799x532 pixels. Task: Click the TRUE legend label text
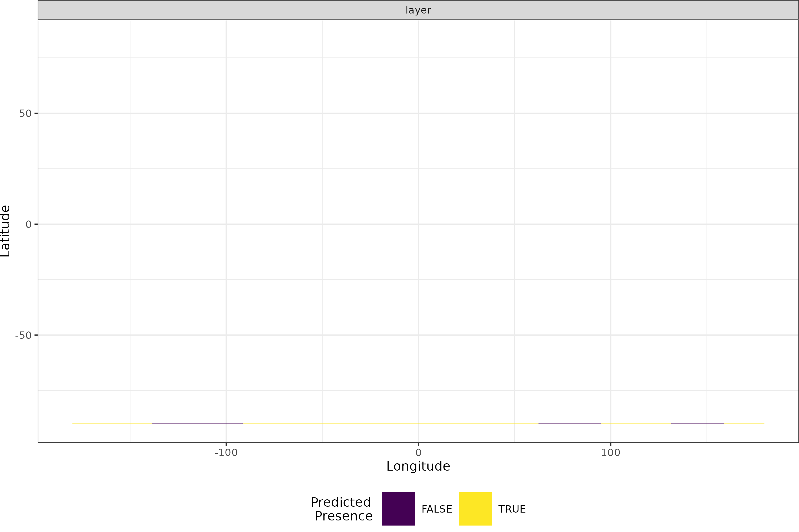pos(512,509)
